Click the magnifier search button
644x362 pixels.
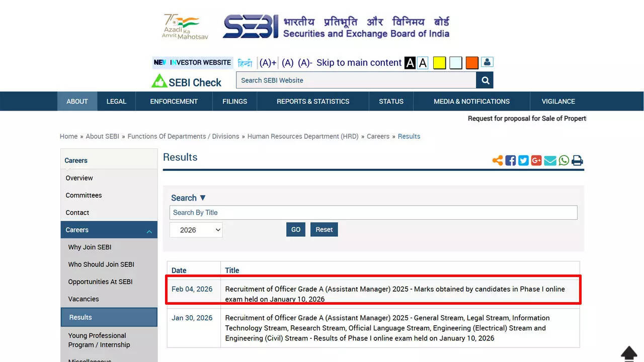(x=485, y=80)
